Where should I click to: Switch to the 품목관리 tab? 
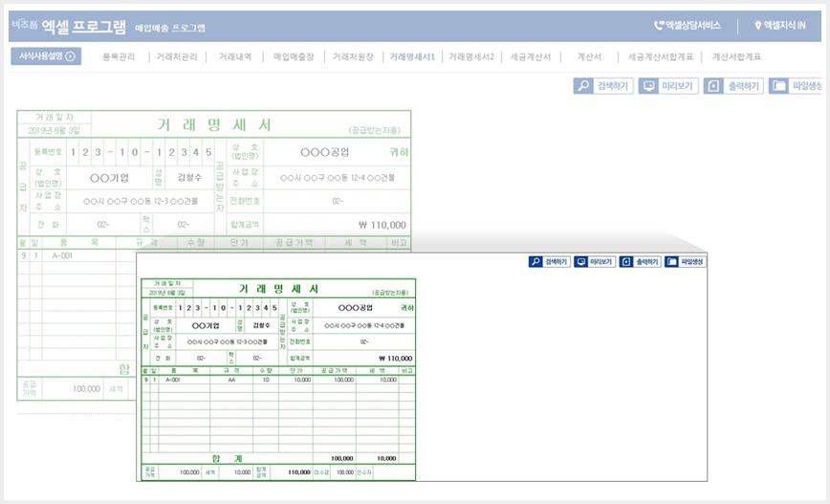click(x=119, y=56)
